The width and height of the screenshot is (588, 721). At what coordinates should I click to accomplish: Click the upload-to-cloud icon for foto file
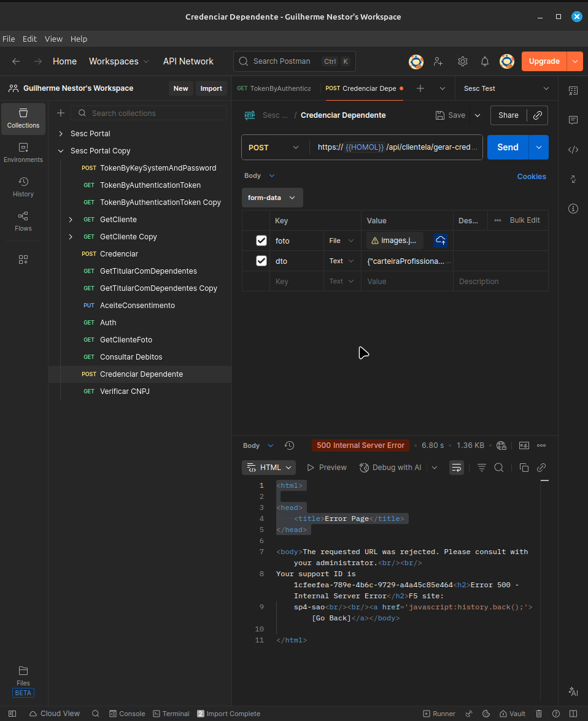[440, 241]
